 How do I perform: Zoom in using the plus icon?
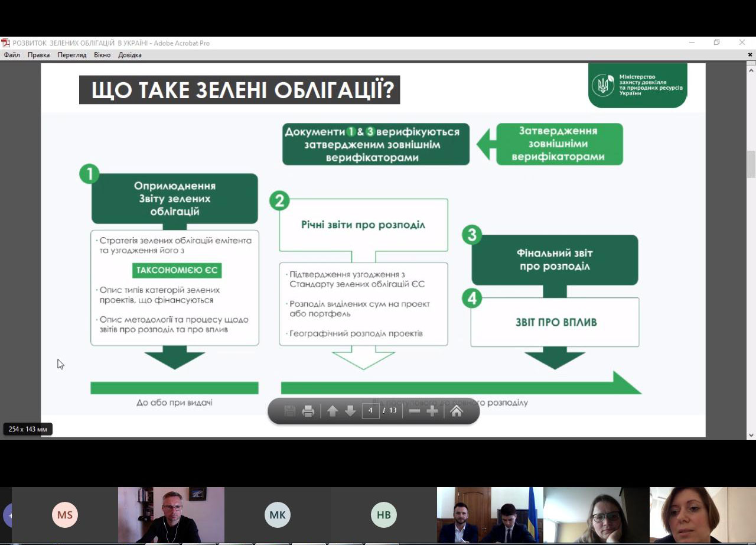(x=432, y=411)
